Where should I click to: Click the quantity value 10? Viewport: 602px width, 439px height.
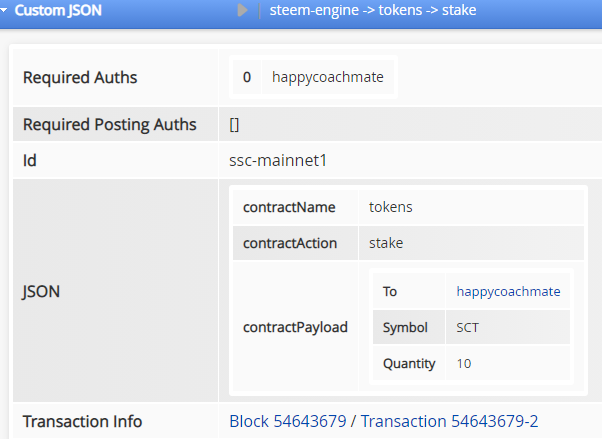tap(464, 363)
